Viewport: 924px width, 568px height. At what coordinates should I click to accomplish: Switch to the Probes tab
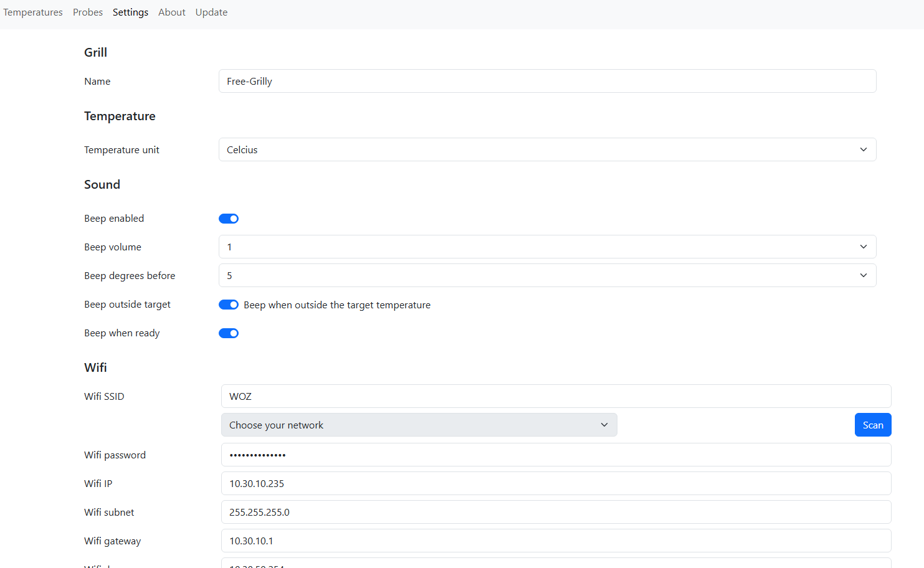tap(88, 12)
